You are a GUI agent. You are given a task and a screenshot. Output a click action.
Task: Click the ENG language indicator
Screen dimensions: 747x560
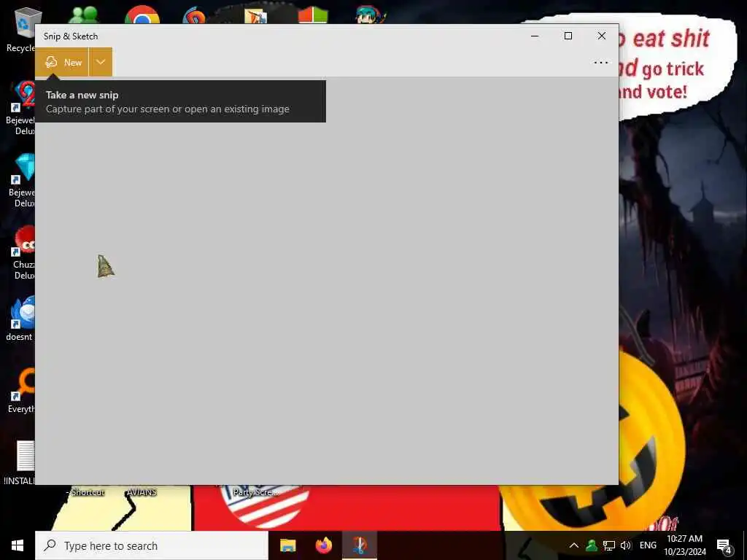648,545
